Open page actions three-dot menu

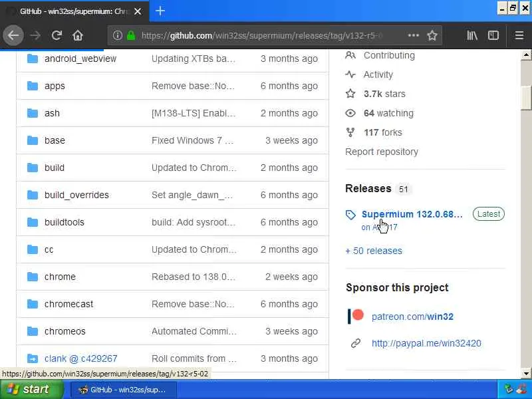413,35
